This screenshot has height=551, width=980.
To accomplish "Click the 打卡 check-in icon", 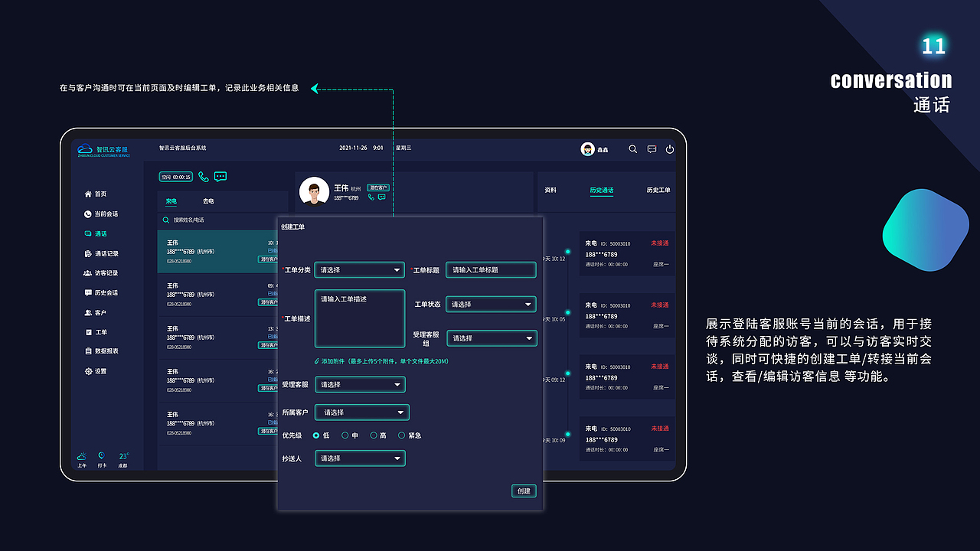I will click(102, 457).
